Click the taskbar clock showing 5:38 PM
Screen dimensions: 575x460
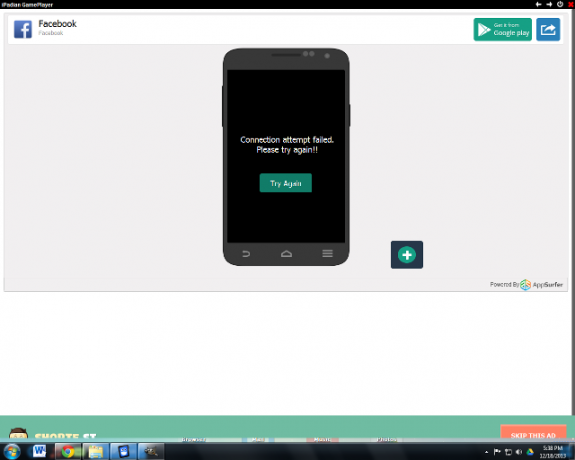point(553,452)
